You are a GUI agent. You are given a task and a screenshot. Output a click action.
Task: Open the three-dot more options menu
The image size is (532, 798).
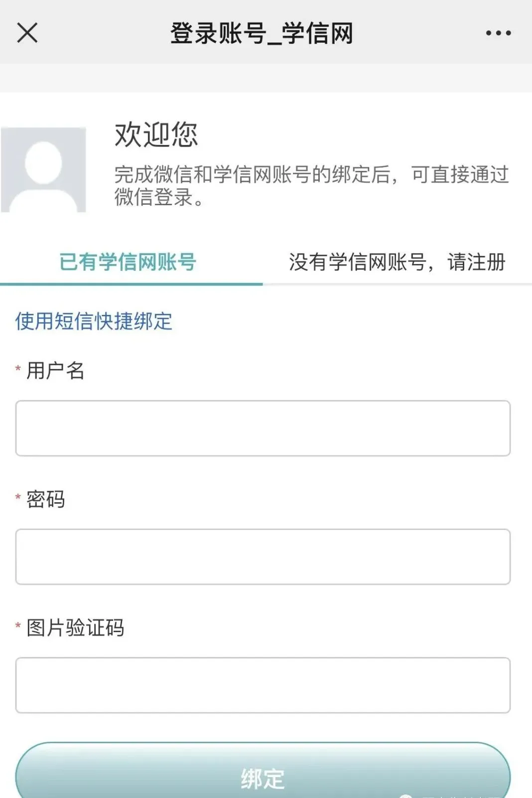(498, 33)
